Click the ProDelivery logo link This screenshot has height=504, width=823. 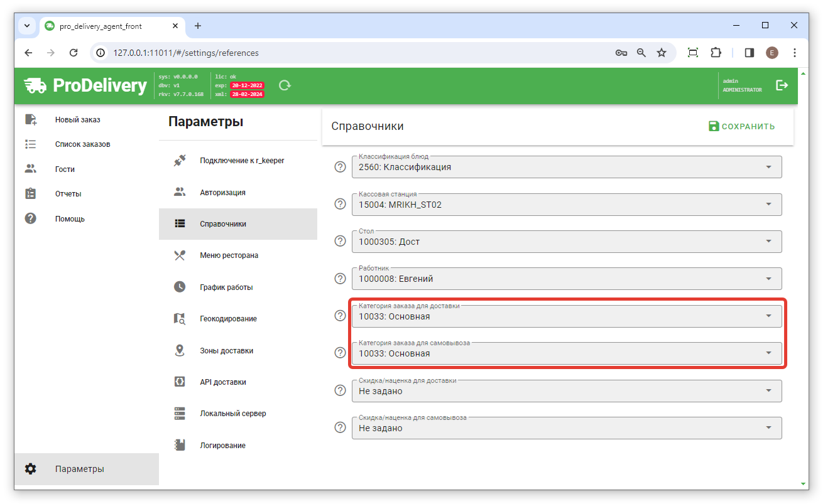click(85, 85)
